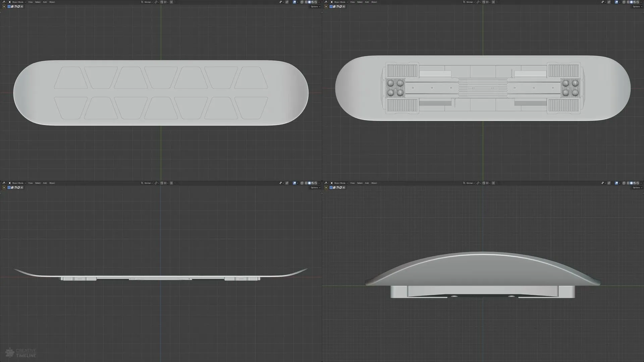Toggle X-ray mode in top-right viewport
This screenshot has height=362, width=644.
point(624,2)
